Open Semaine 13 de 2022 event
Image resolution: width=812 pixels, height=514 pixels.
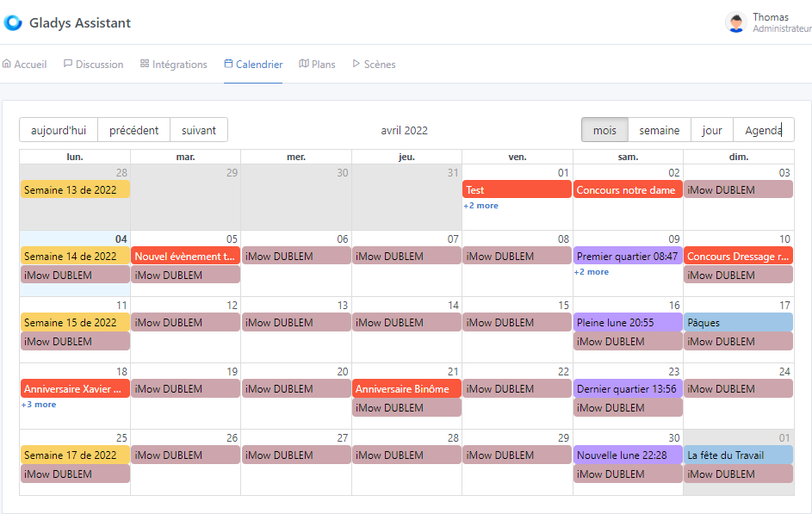point(75,189)
